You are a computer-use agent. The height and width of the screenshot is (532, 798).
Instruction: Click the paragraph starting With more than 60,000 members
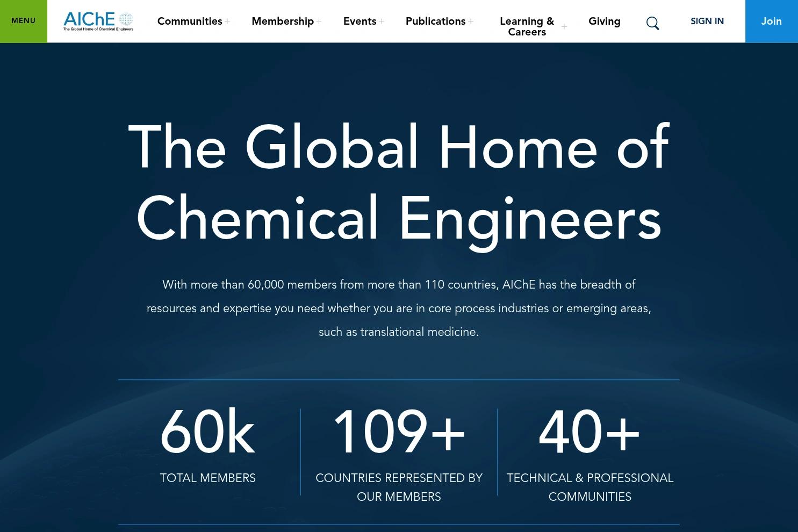coord(399,308)
